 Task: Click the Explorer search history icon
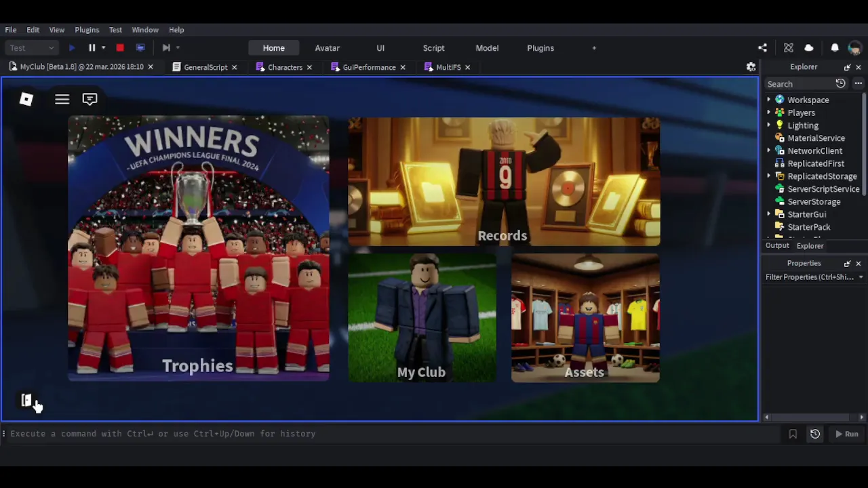tap(840, 83)
